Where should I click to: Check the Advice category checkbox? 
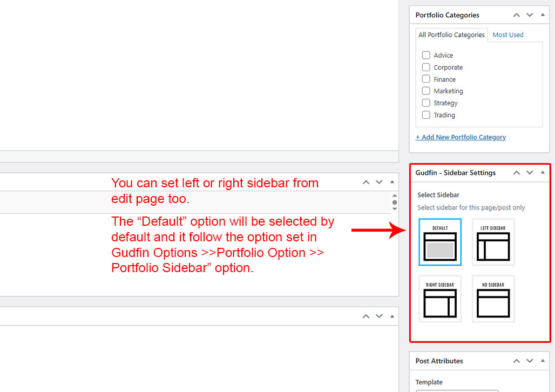pos(426,55)
